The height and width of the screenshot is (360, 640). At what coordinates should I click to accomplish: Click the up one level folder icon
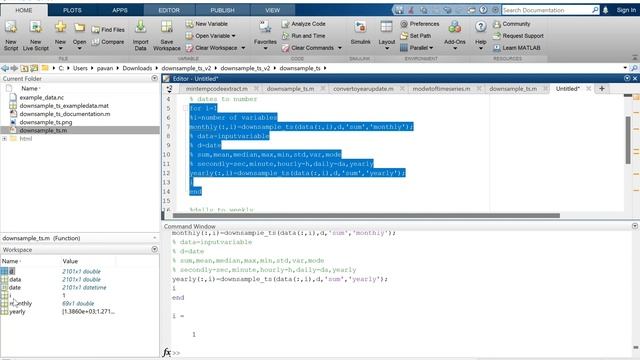pos(24,68)
